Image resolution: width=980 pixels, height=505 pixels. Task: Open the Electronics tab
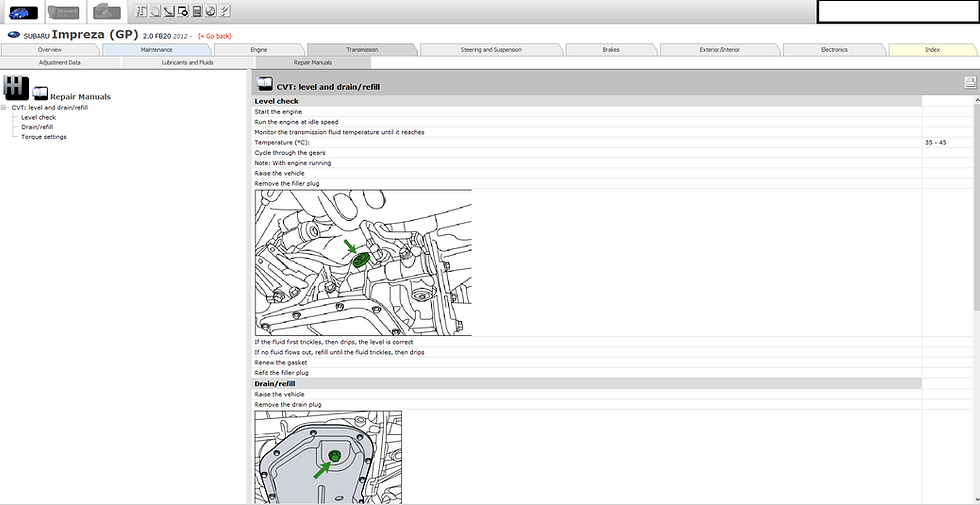coord(834,49)
